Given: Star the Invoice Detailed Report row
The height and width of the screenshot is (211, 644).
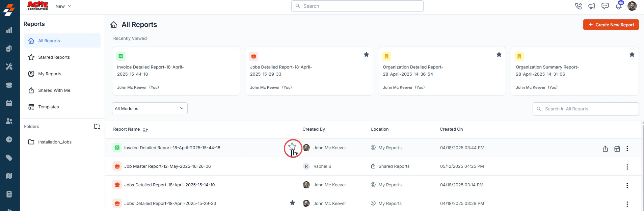Looking at the screenshot, I should coord(292,147).
